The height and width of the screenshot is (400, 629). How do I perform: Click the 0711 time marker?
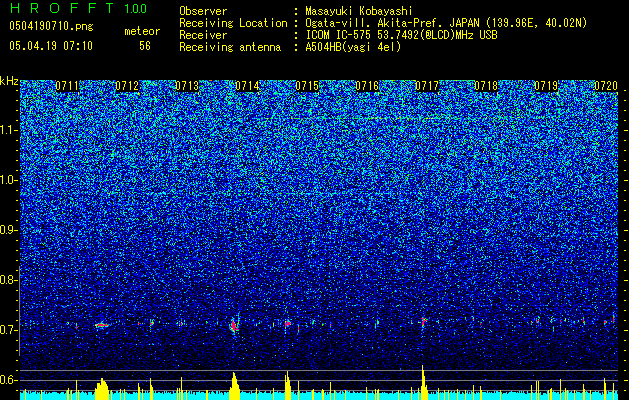tap(67, 86)
